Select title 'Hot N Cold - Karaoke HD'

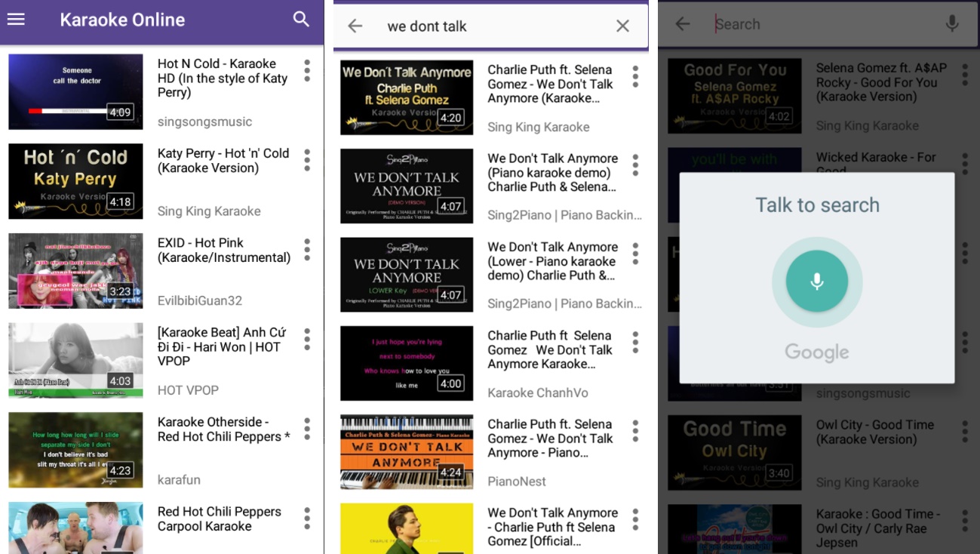pos(223,78)
